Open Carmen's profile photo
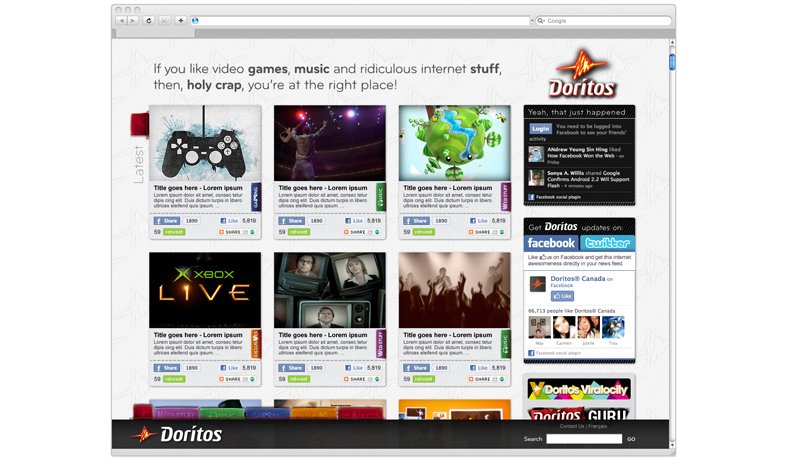Viewport: 800px width, 460px height. (564, 327)
